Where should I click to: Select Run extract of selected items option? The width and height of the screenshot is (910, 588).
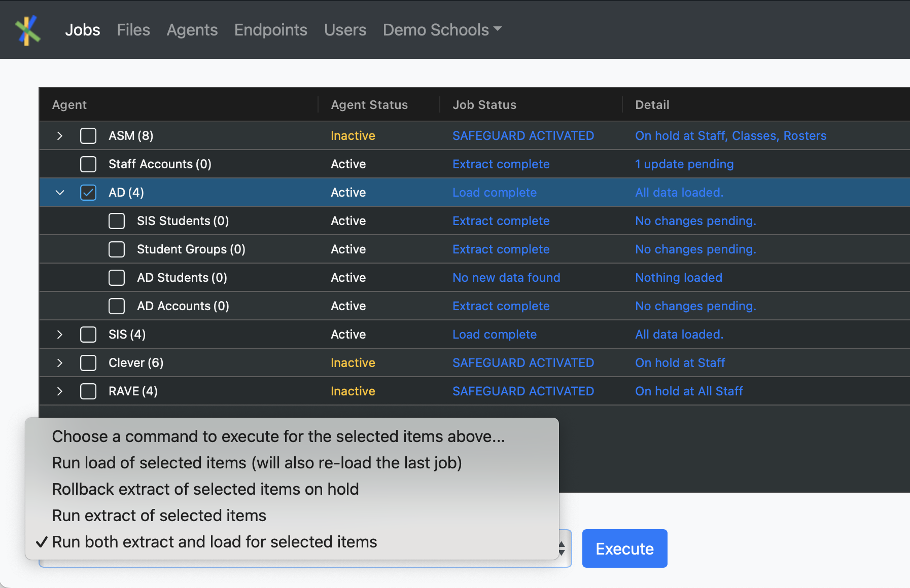click(292, 516)
